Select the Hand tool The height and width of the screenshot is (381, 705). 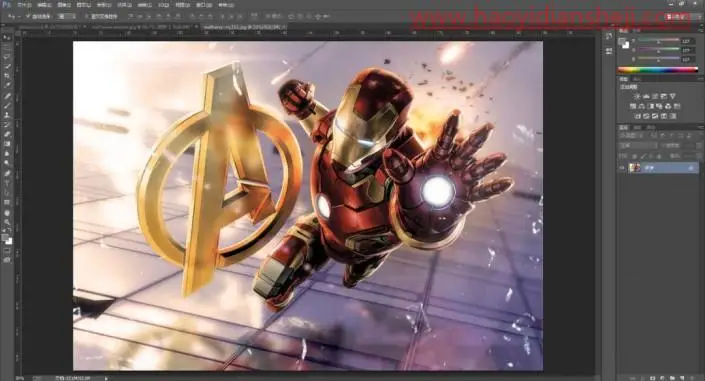coord(7,212)
